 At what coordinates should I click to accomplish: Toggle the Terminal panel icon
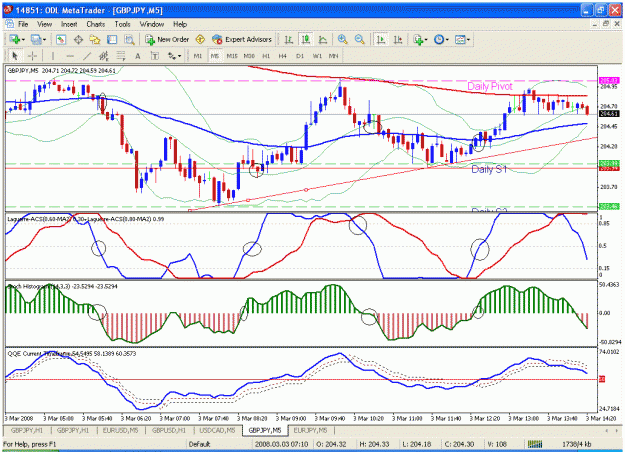[112, 39]
